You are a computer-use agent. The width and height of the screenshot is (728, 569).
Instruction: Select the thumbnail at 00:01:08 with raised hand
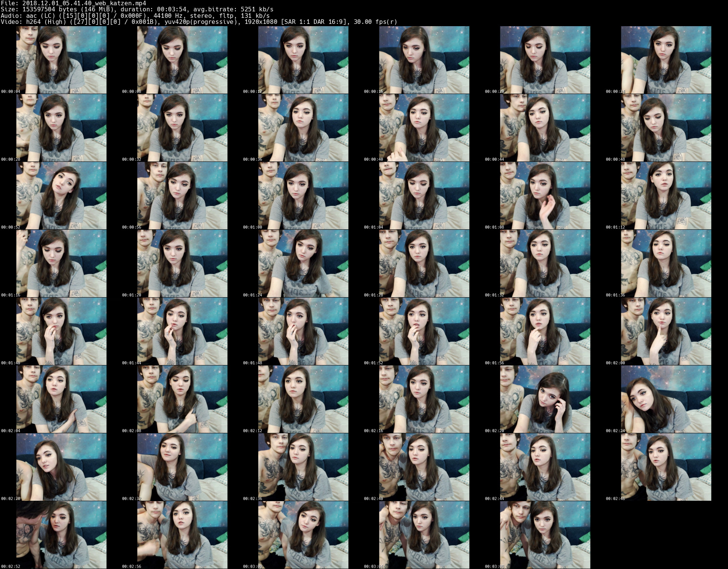545,196
